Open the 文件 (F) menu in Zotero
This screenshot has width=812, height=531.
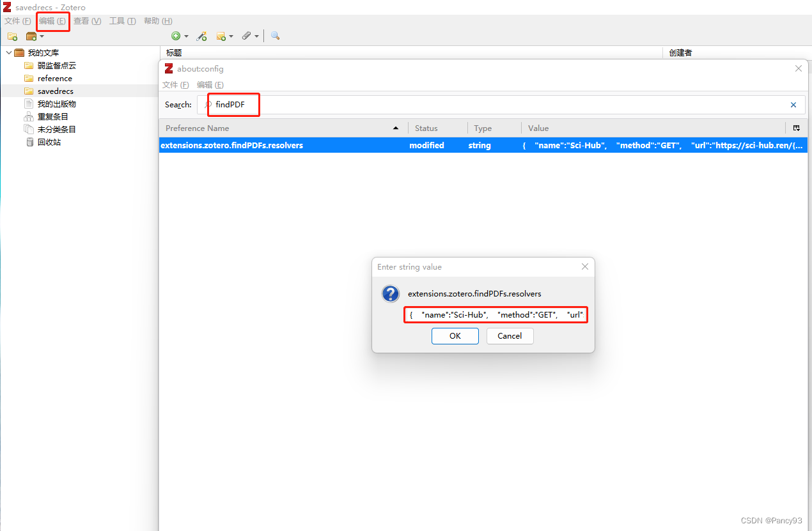point(18,21)
